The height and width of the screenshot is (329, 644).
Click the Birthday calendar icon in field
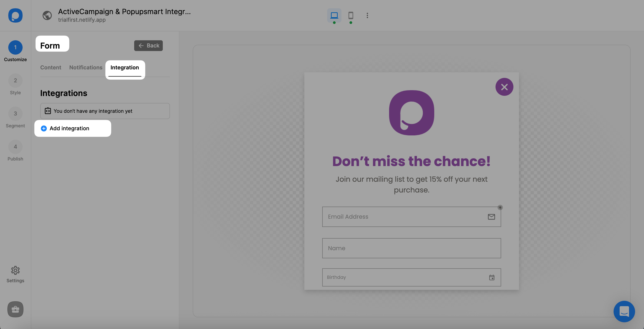492,277
